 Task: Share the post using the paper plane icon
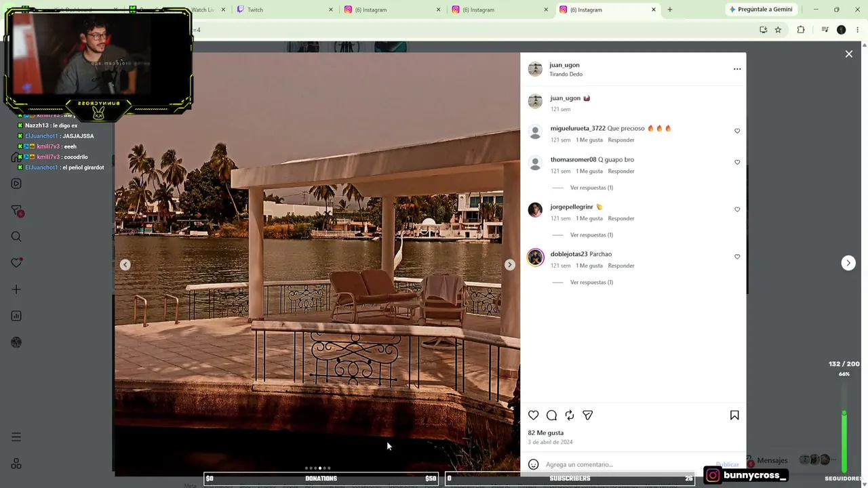click(x=588, y=415)
